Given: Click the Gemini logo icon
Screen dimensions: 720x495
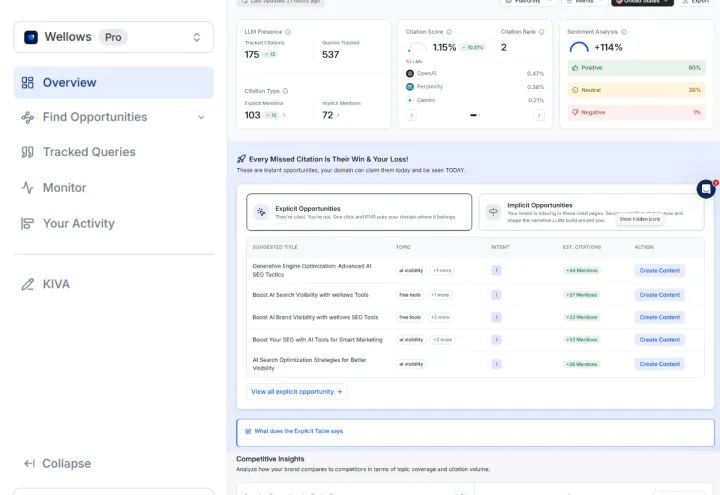Looking at the screenshot, I should click(410, 100).
